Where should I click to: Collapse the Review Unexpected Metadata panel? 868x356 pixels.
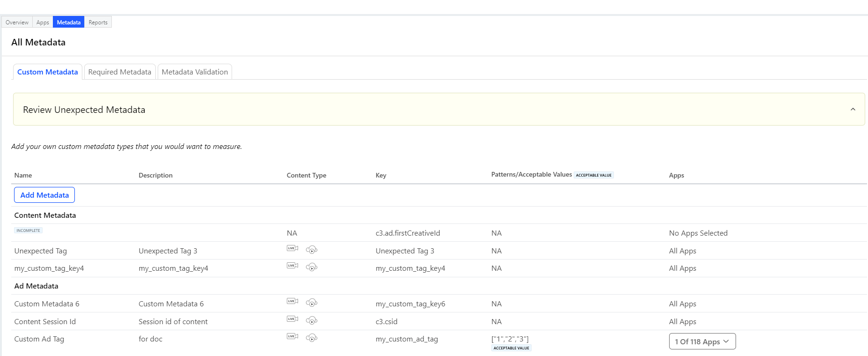[853, 109]
